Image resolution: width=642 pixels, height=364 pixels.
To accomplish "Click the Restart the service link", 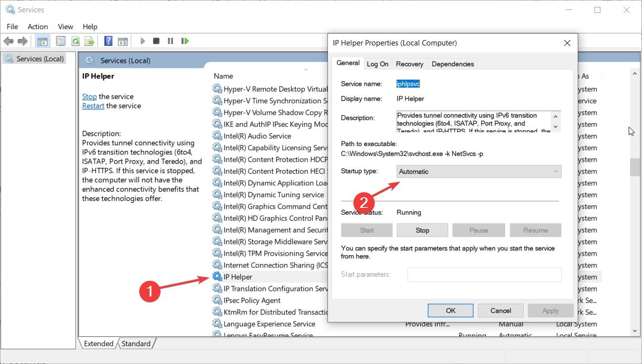I will pos(93,106).
